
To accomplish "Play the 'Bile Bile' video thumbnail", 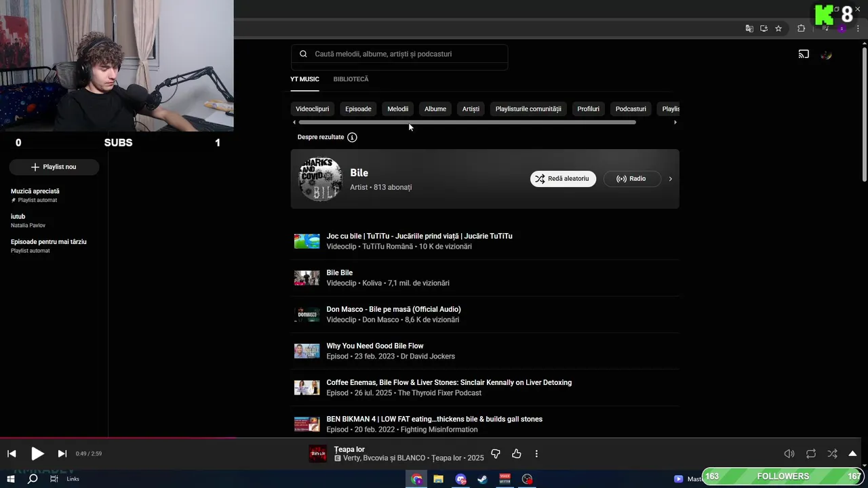I will tap(307, 278).
